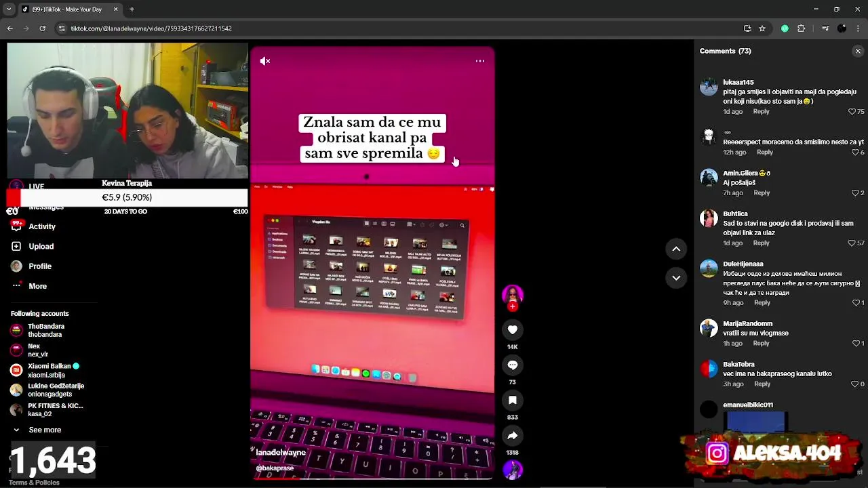Viewport: 868px width, 488px height.
Task: Close the TikTok browser tab
Action: [115, 9]
